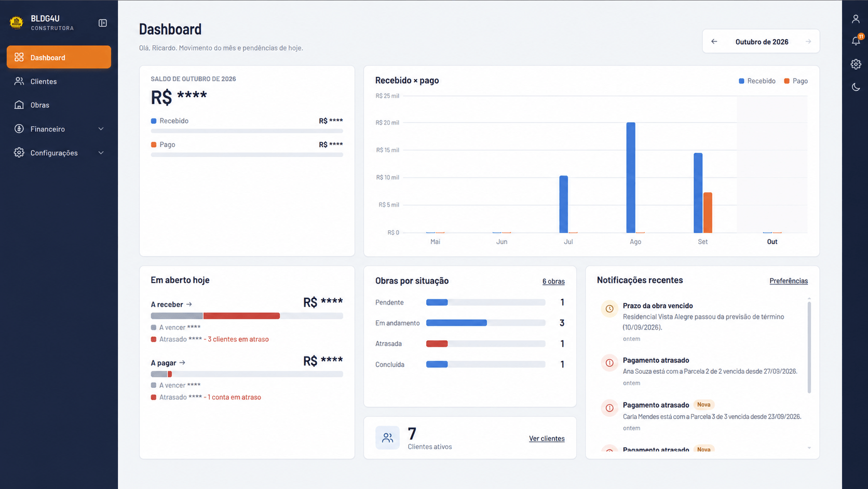Toggle the Pago series in chart legend
Screen dimensions: 868x489
coord(796,81)
